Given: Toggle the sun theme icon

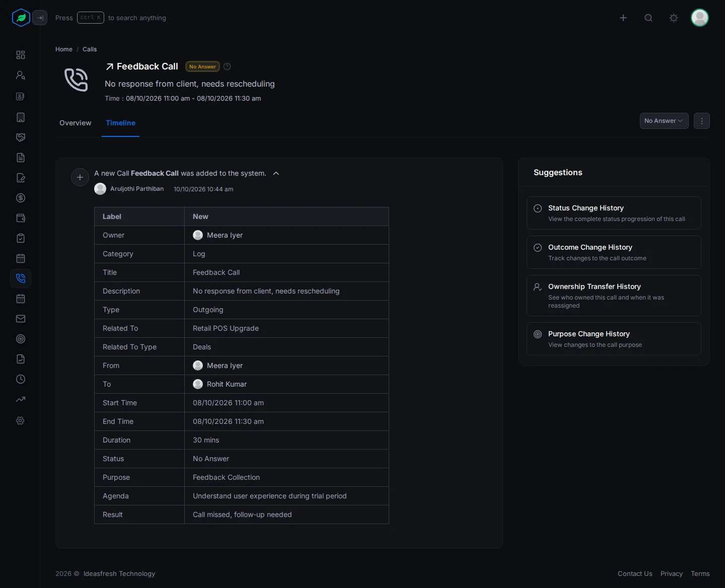Looking at the screenshot, I should [x=674, y=18].
